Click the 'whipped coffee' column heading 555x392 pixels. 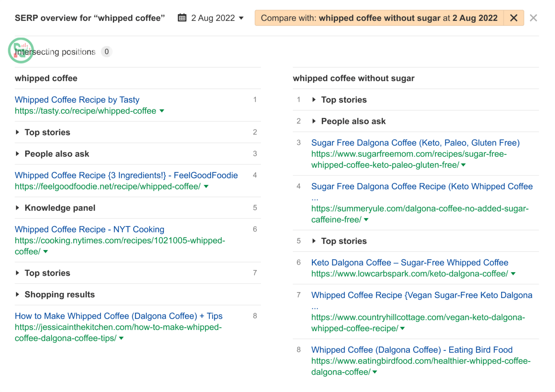click(46, 78)
